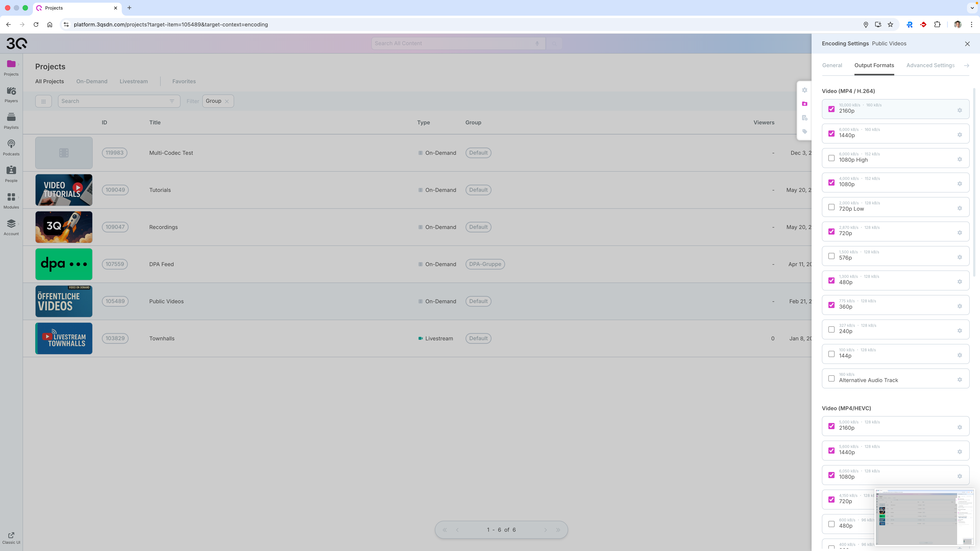Switch to the Advanced Settings tab
Screen dimensions: 980x551
coord(930,65)
